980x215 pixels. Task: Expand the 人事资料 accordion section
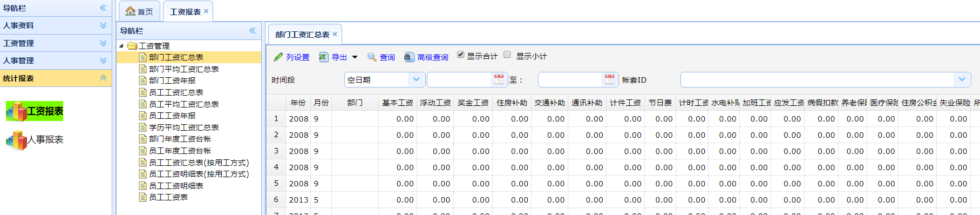click(103, 25)
